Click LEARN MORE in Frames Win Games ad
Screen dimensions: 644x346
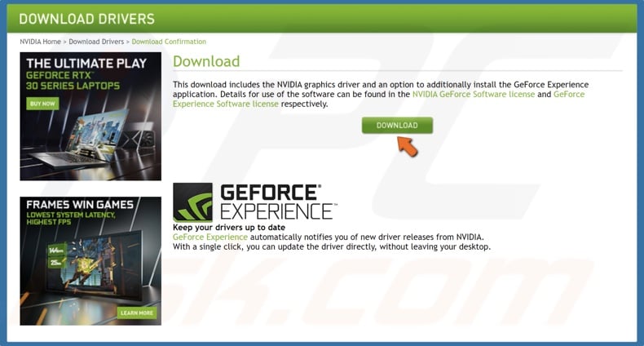(137, 313)
